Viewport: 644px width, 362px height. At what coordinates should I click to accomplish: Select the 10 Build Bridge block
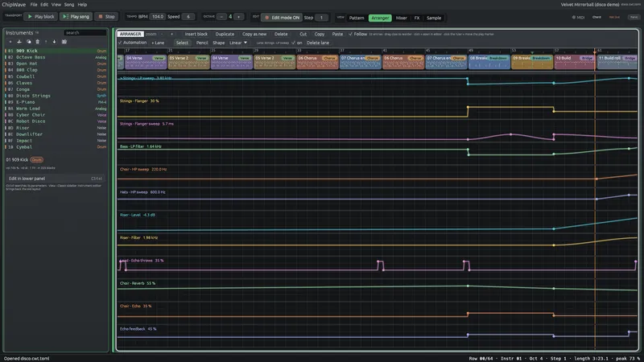pyautogui.click(x=575, y=62)
